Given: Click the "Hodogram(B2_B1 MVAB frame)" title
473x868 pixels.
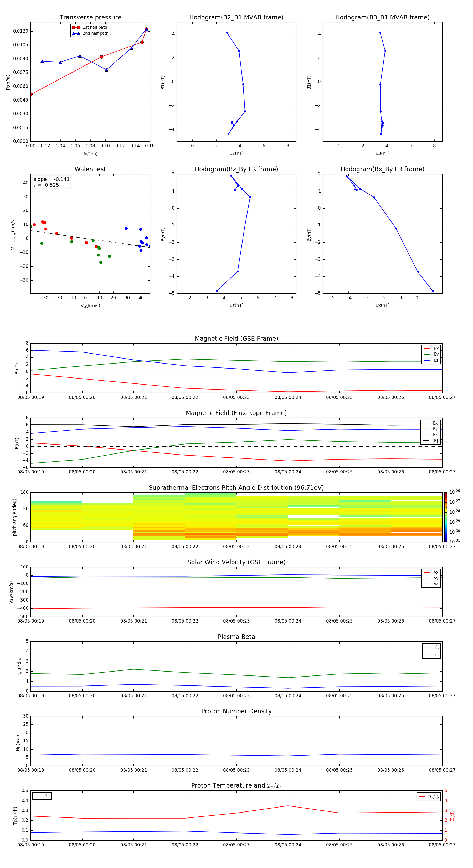Looking at the screenshot, I should point(236,18).
